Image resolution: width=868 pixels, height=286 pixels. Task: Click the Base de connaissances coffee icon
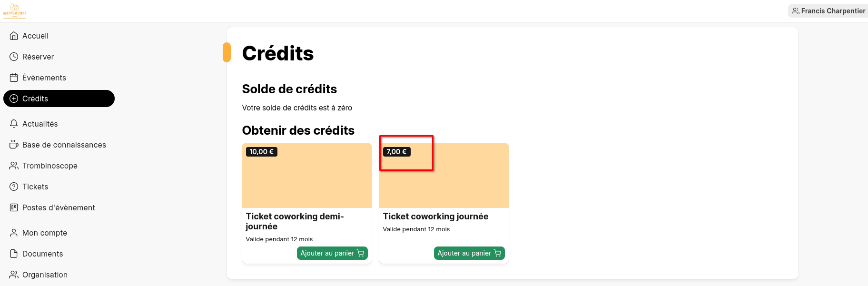14,145
